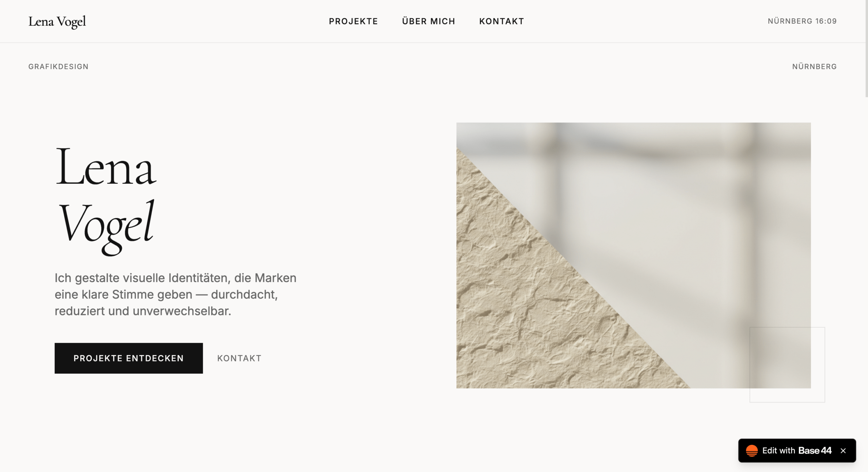Click the orange Base44 sun logo icon

point(752,451)
